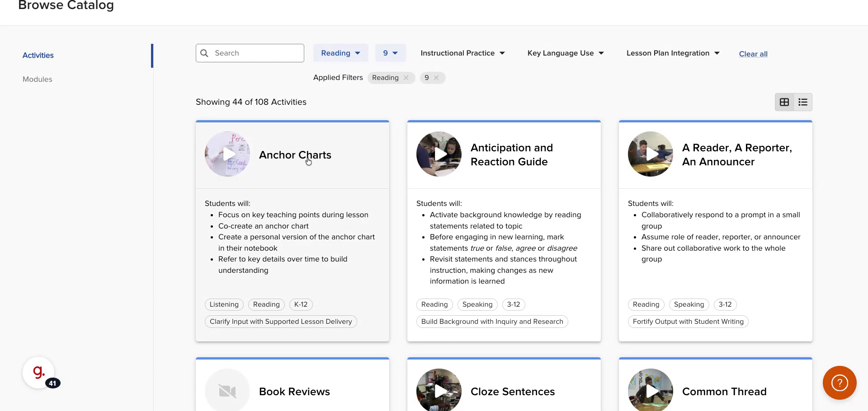Open the Key Language Use dropdown
This screenshot has width=868, height=411.
[566, 53]
